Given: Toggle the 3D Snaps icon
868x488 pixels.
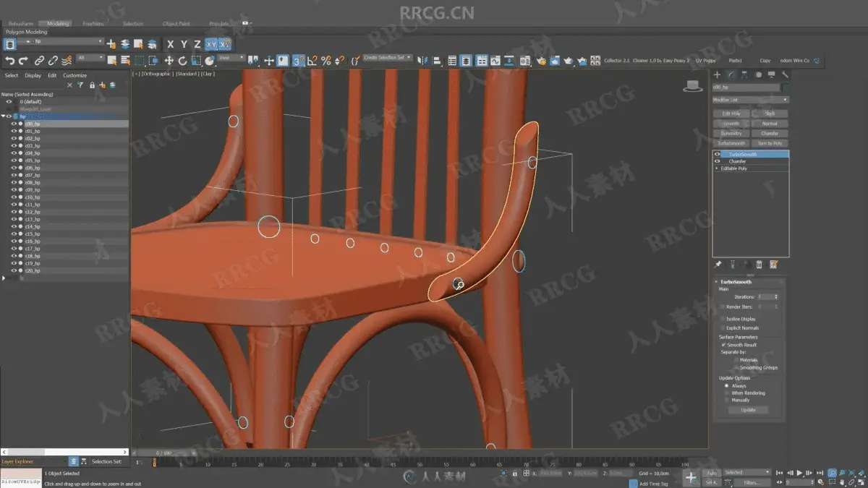Looking at the screenshot, I should pos(298,61).
